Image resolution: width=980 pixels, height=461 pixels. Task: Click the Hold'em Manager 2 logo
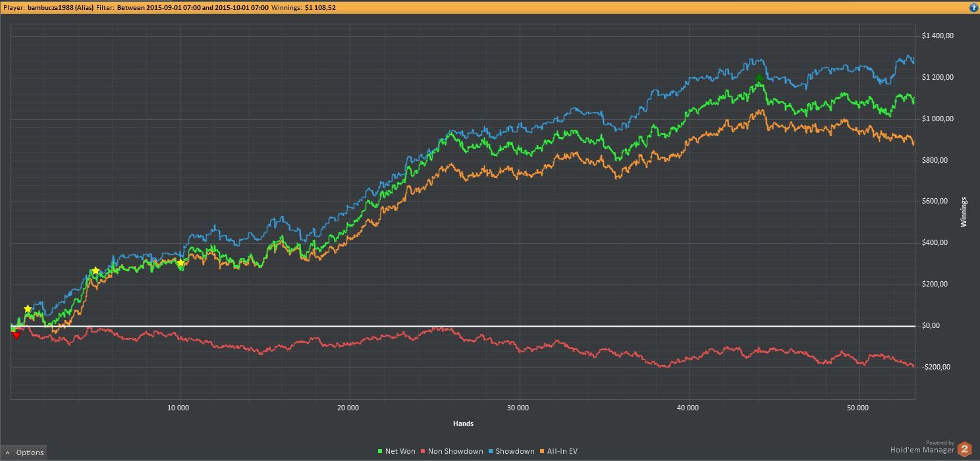(964, 450)
